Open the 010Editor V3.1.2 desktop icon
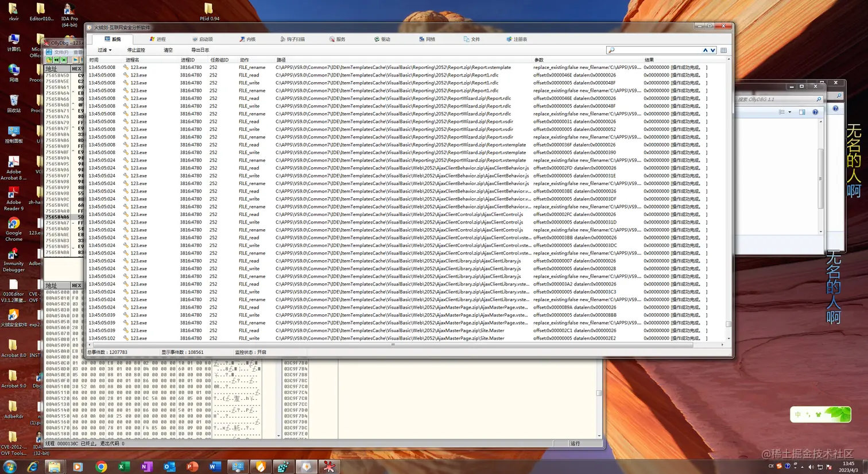Image resolution: width=868 pixels, height=474 pixels. (x=14, y=290)
